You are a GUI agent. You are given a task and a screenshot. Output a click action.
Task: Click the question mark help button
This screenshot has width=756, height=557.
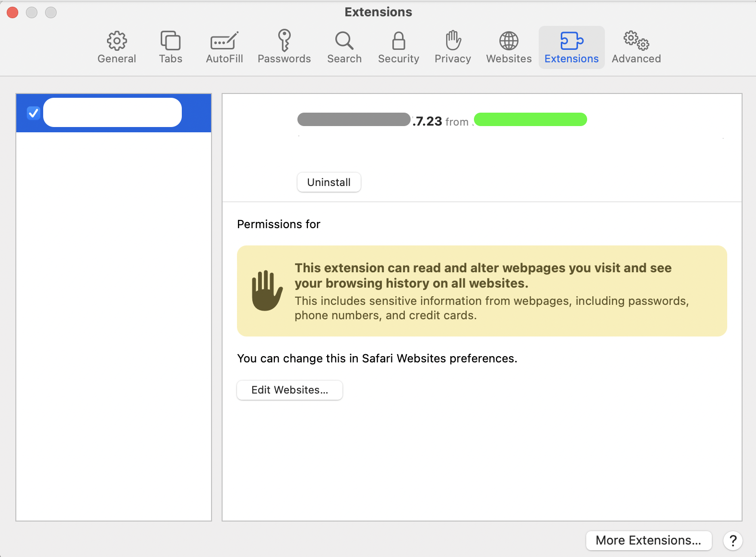point(732,541)
